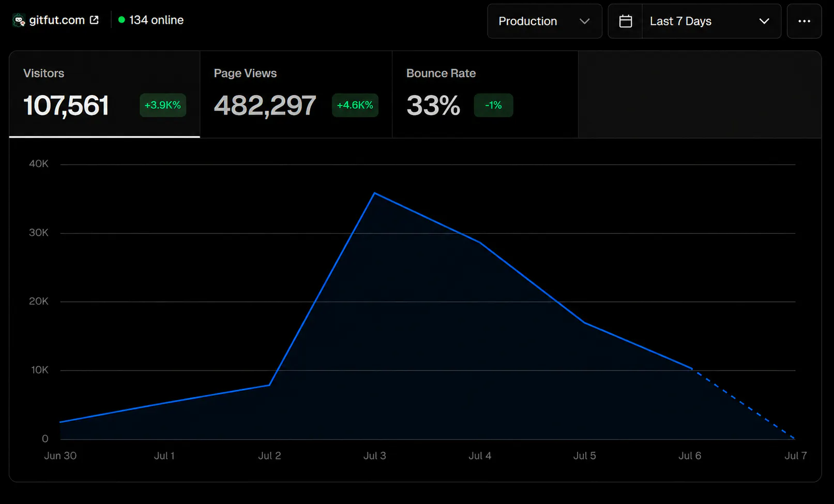The width and height of the screenshot is (834, 504).
Task: Click the Jul 7 x-axis label
Action: pos(795,455)
